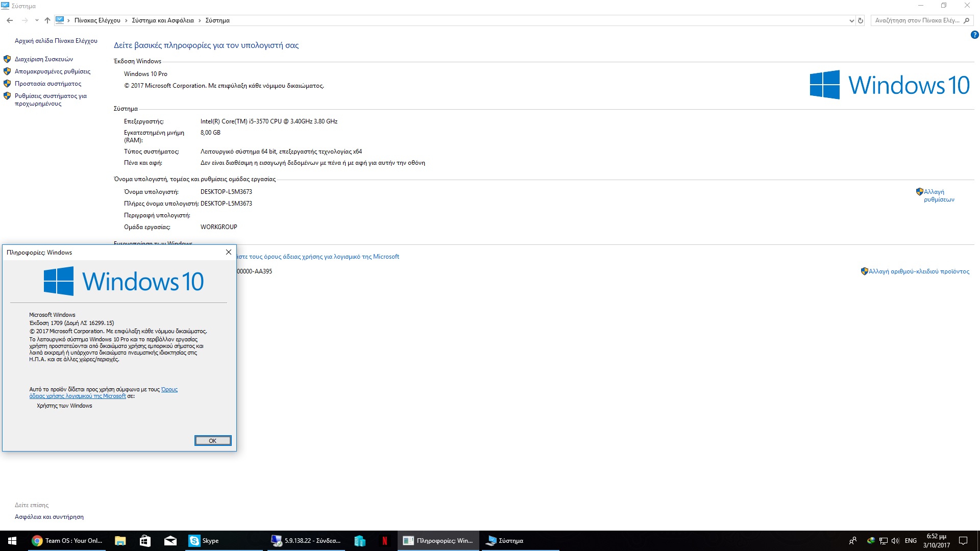Switch to Chrome Team OS taskbar window
This screenshot has height=551, width=980.
point(67,541)
